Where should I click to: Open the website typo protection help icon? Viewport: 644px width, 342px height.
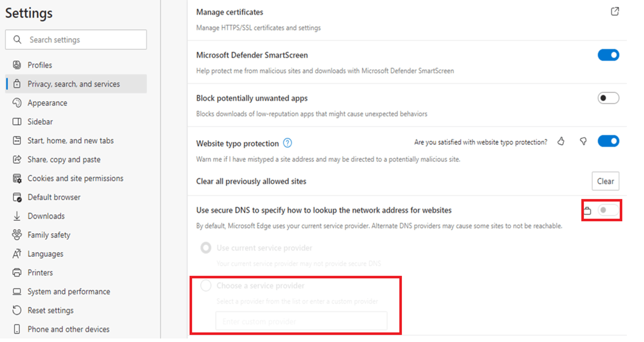[287, 143]
